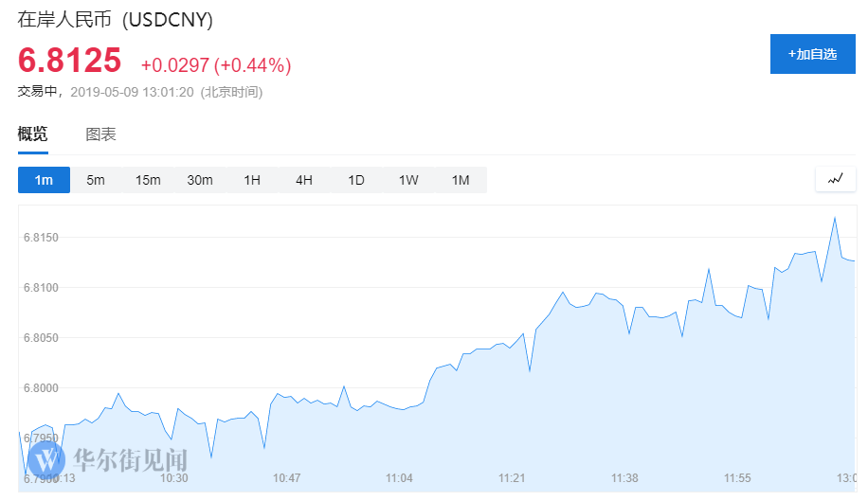Select the 1m timeframe
Image resolution: width=868 pixels, height=501 pixels.
pyautogui.click(x=44, y=180)
